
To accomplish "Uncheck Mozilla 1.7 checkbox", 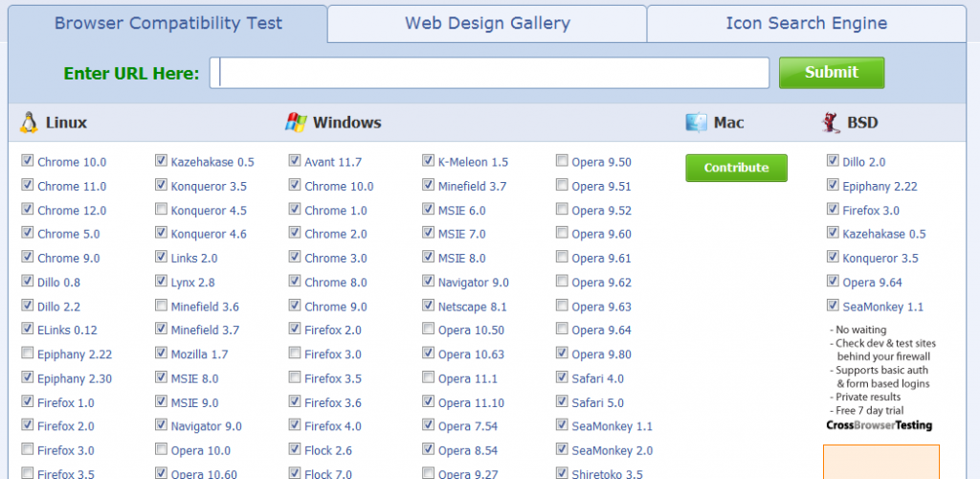I will click(x=161, y=353).
